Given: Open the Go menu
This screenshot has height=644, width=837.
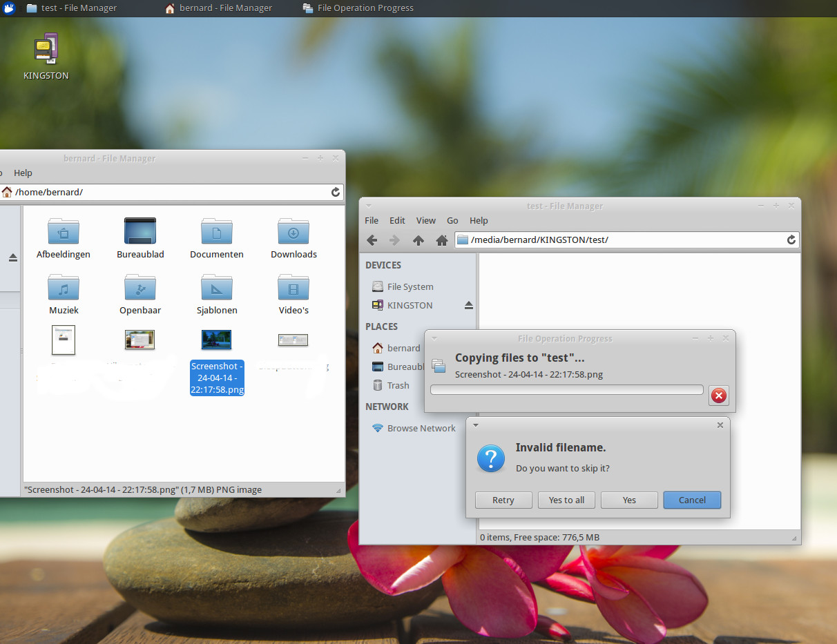Looking at the screenshot, I should [x=452, y=220].
